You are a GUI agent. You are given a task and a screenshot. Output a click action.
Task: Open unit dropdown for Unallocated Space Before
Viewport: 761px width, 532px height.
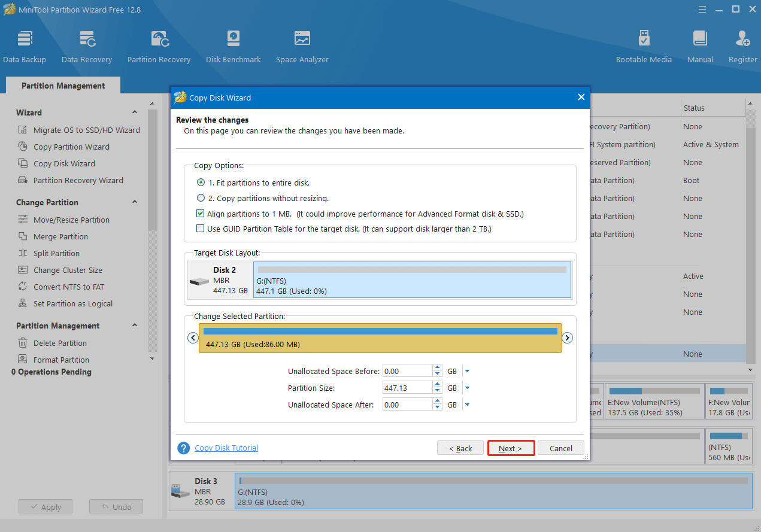(x=467, y=371)
